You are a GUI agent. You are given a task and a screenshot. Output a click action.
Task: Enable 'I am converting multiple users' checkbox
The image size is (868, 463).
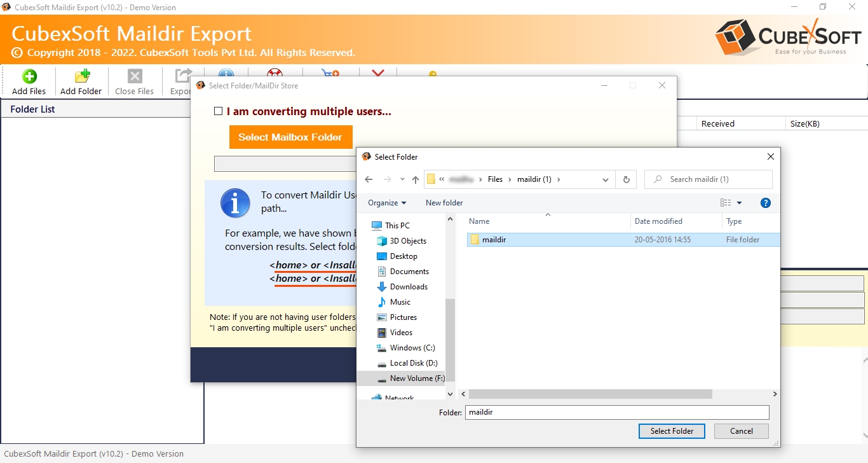(x=218, y=111)
